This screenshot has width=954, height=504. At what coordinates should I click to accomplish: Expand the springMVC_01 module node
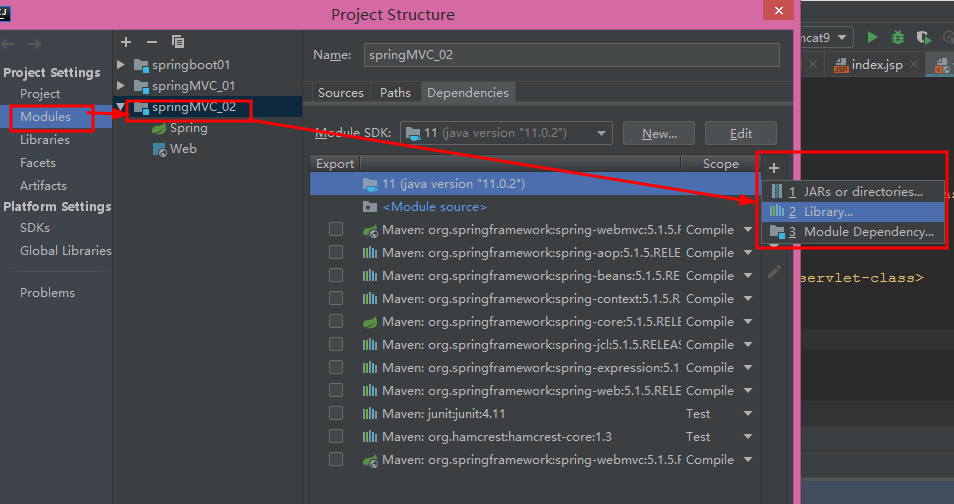pyautogui.click(x=121, y=86)
